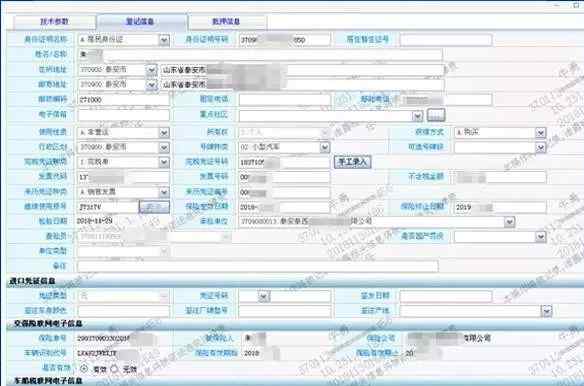Viewport: 584px width, 386px height.
Task: Expand the 凭证号码 dropdown in 进口凭证信息
Action: point(264,297)
